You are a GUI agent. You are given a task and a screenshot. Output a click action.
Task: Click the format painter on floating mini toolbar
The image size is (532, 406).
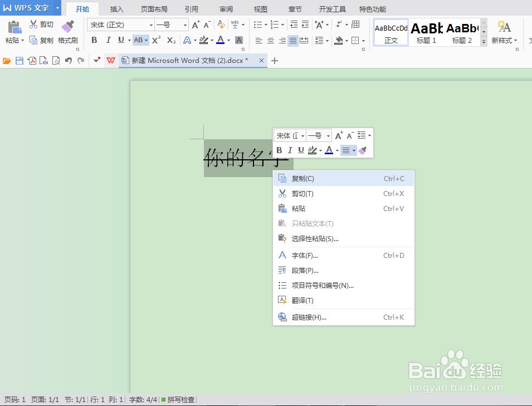(x=363, y=150)
